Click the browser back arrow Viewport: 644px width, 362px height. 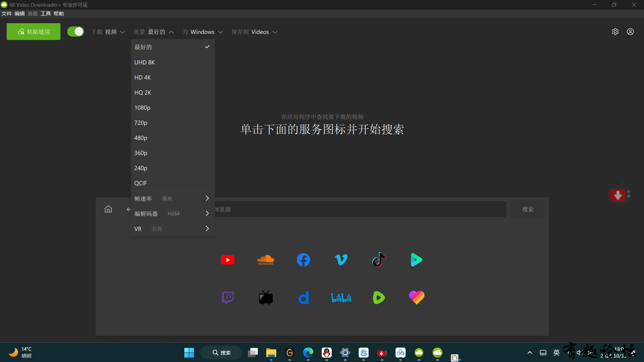pos(129,209)
